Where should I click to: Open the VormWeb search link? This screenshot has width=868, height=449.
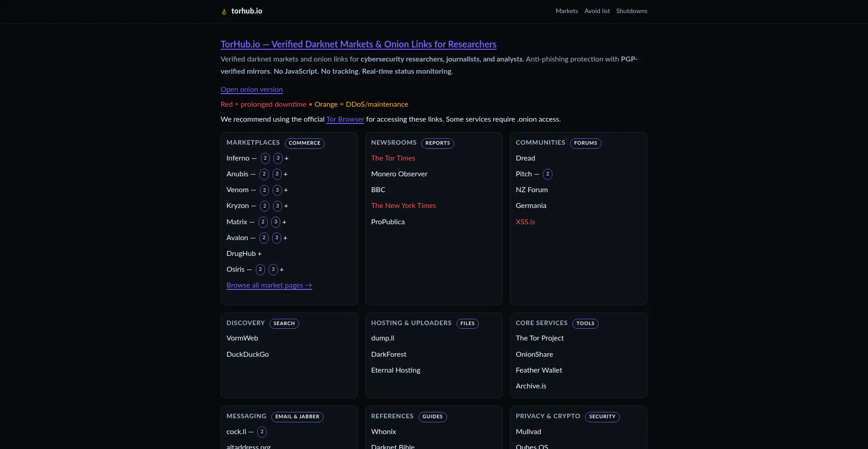point(242,338)
